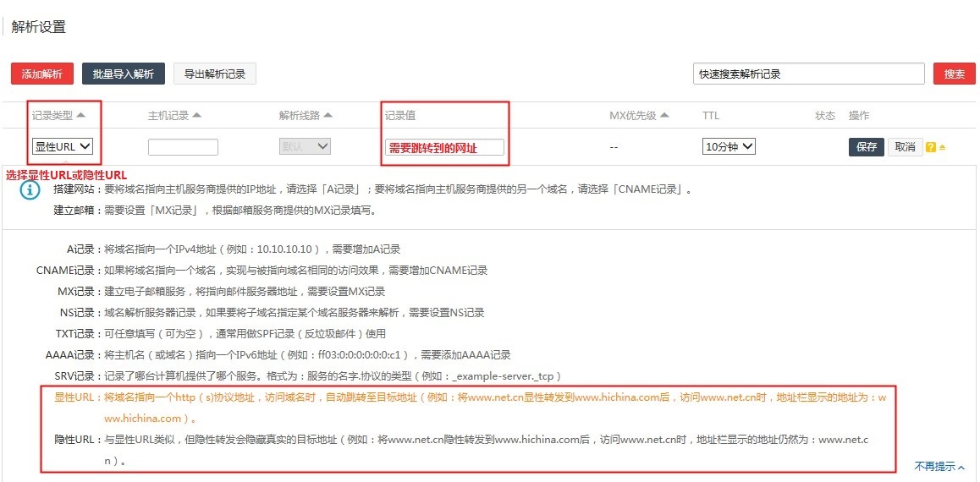This screenshot has width=980, height=482.
Task: Click the small collapse arrow beside help icon
Action: [x=942, y=147]
